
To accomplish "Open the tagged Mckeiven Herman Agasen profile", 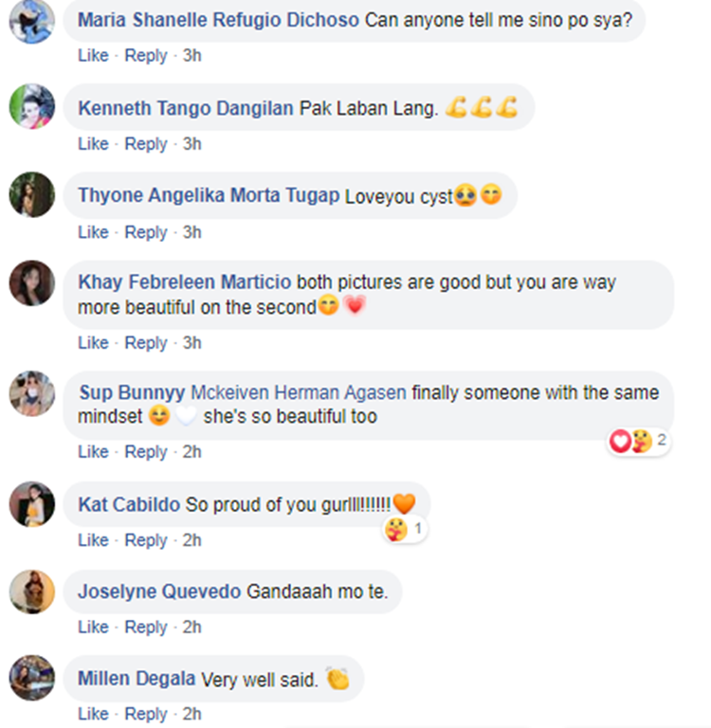I will [299, 392].
